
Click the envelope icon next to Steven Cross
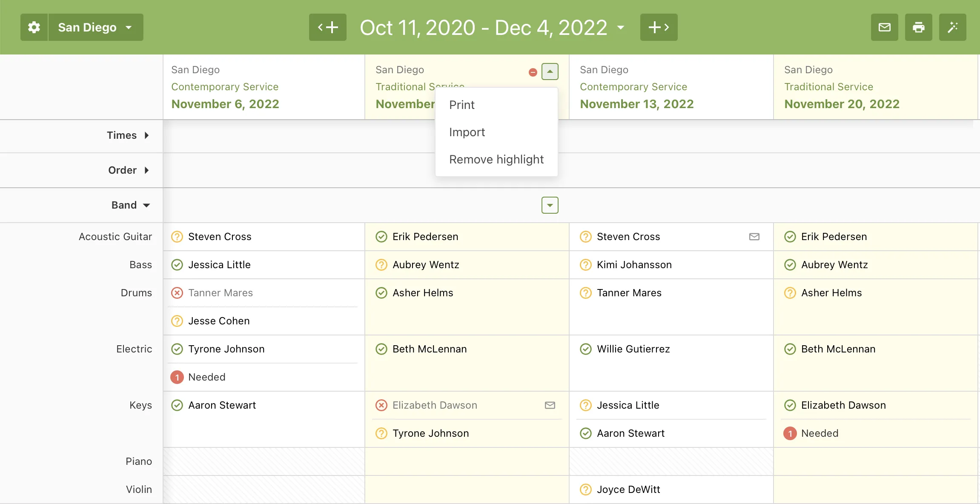coord(754,237)
